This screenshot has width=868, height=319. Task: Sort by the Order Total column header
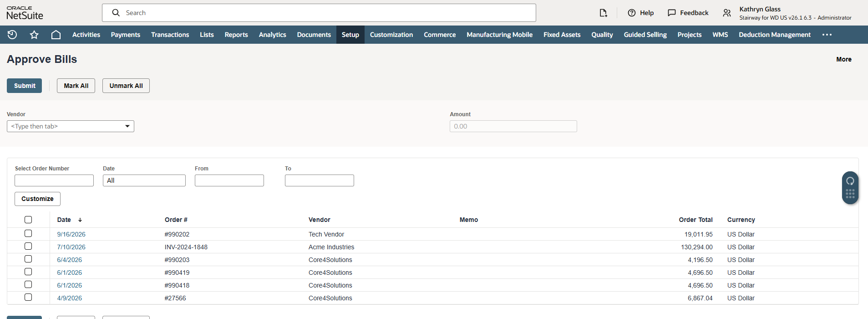coord(695,220)
